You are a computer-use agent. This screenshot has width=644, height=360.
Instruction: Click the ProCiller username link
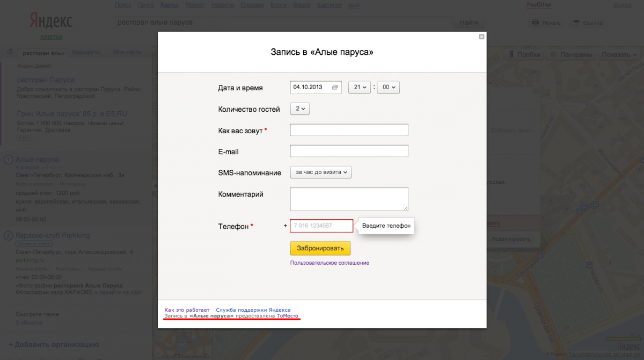pos(540,5)
